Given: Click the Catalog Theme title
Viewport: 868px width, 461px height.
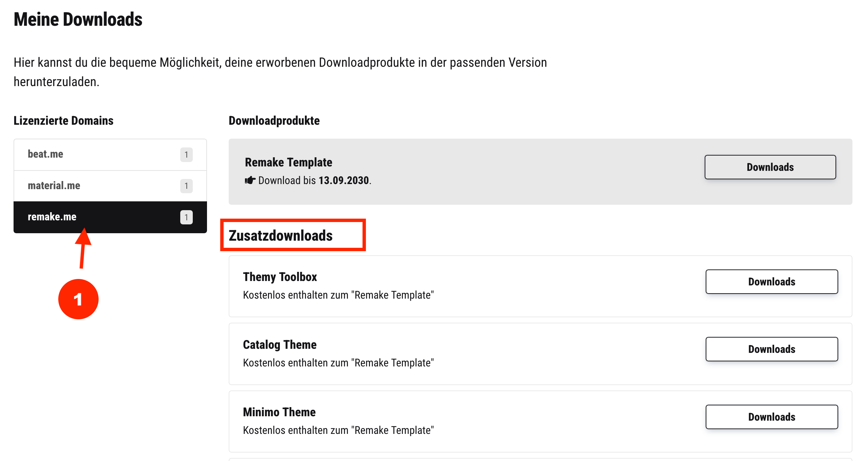Looking at the screenshot, I should (x=280, y=344).
